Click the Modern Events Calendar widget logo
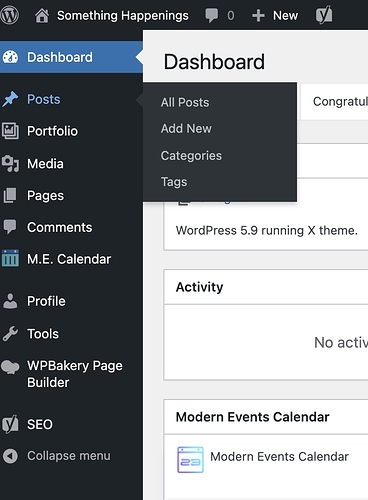Image resolution: width=368 pixels, height=500 pixels. (x=190, y=460)
